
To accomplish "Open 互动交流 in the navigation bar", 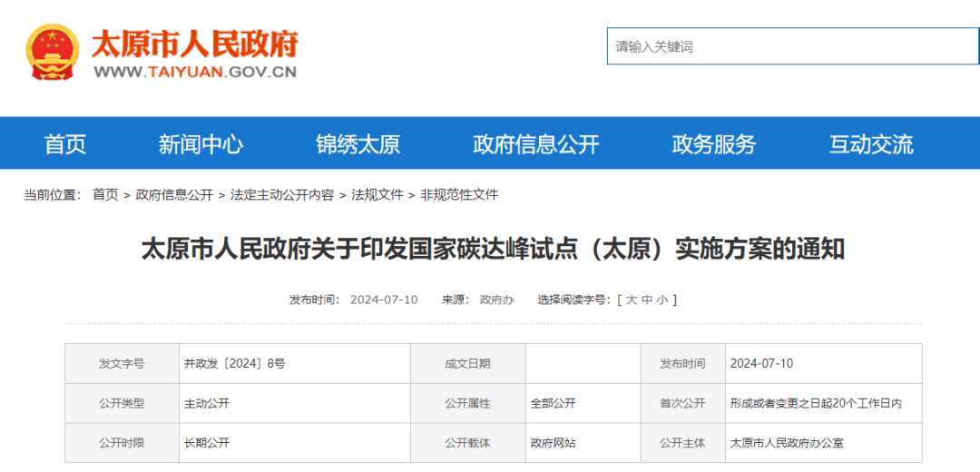I will point(871,144).
